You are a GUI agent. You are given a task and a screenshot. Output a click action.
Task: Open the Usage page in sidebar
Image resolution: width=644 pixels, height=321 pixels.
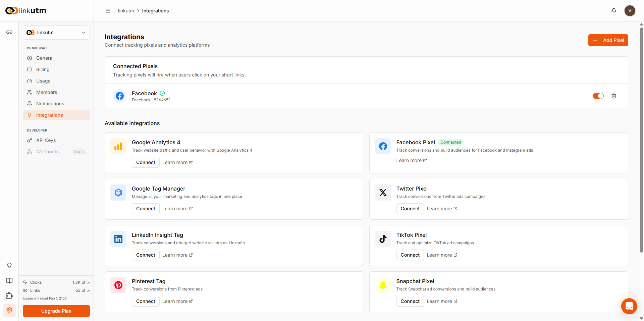[56, 81]
